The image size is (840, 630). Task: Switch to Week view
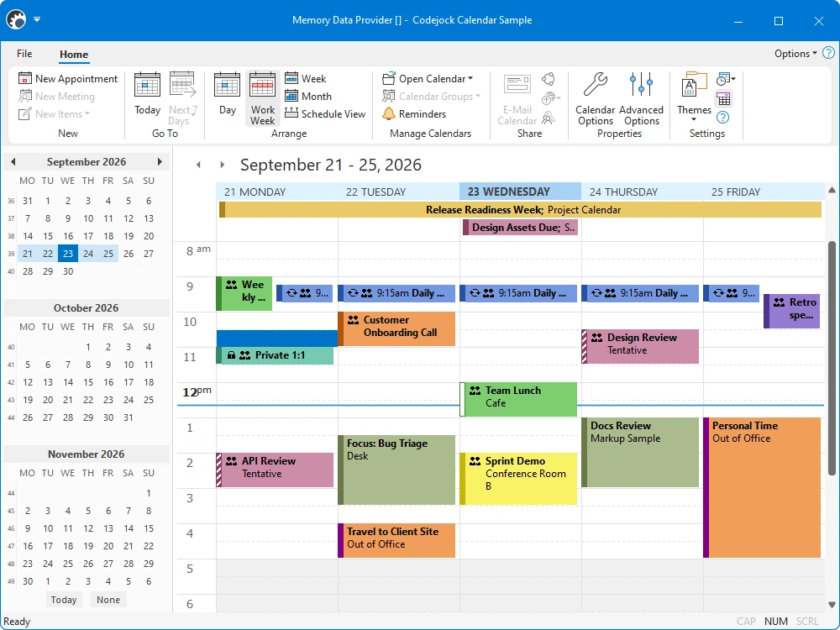[x=306, y=78]
